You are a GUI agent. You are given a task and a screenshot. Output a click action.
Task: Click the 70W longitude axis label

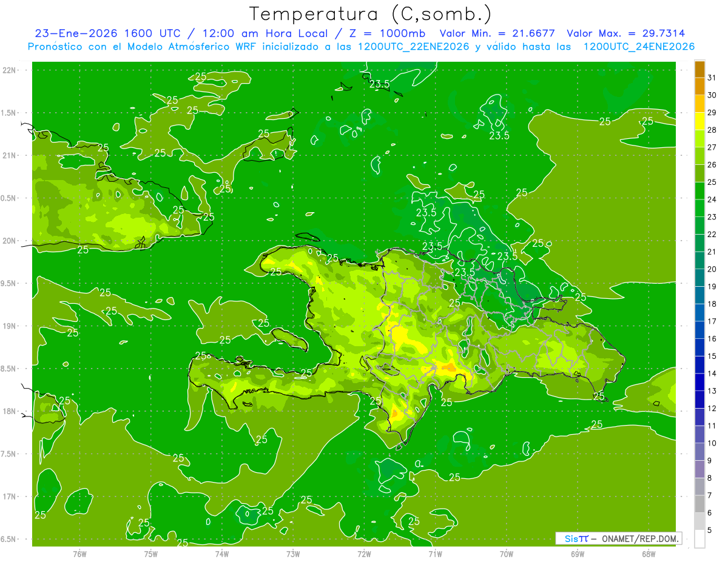[507, 554]
